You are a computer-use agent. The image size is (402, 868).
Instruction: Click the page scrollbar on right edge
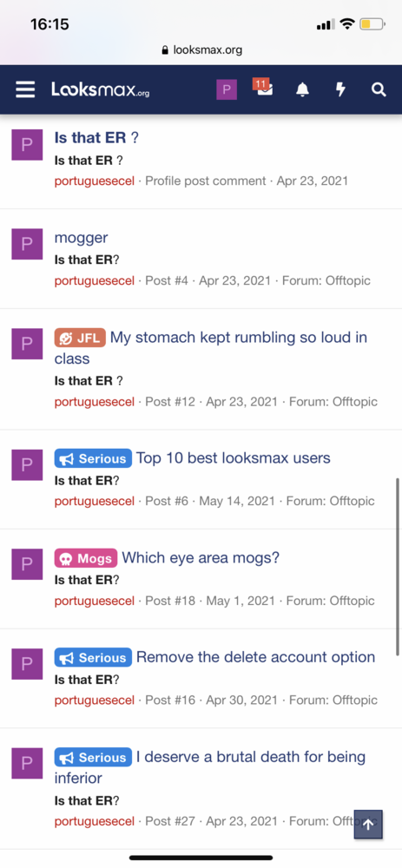(399, 568)
